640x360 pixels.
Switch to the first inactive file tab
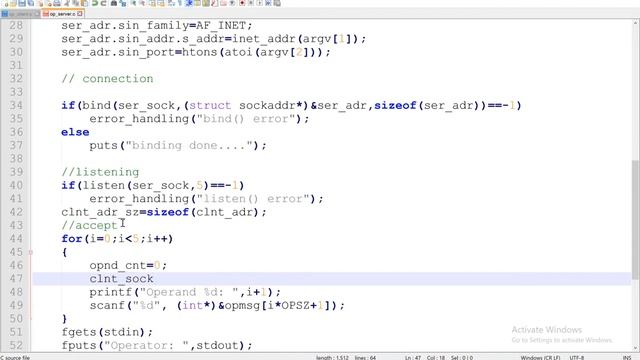[x=20, y=14]
